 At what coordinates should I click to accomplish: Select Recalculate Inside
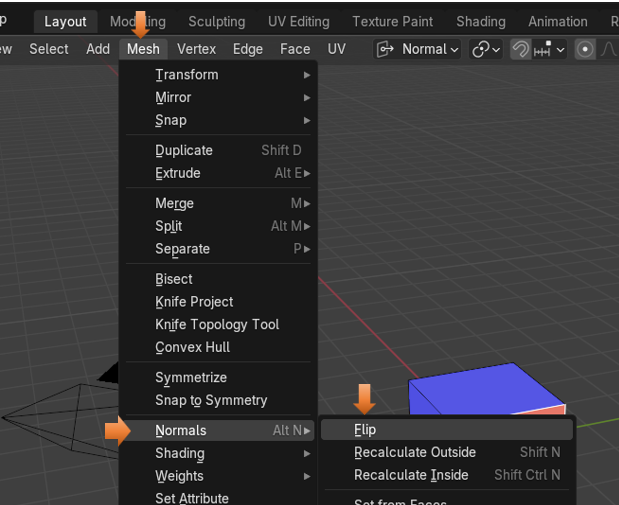click(411, 476)
